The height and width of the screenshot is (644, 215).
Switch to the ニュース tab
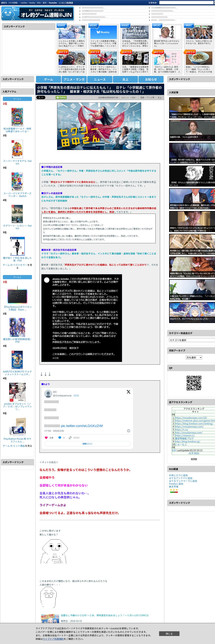(x=100, y=79)
